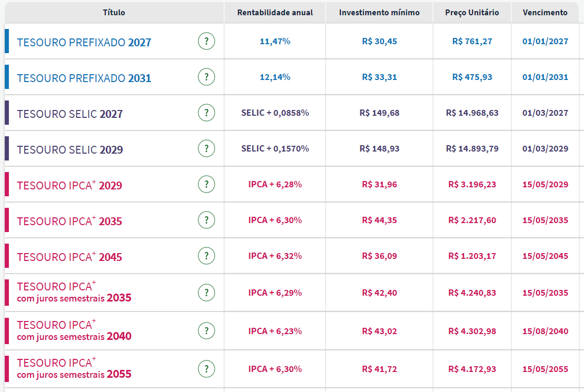Select the Preço Unitário column header
584x392 pixels.
point(472,13)
